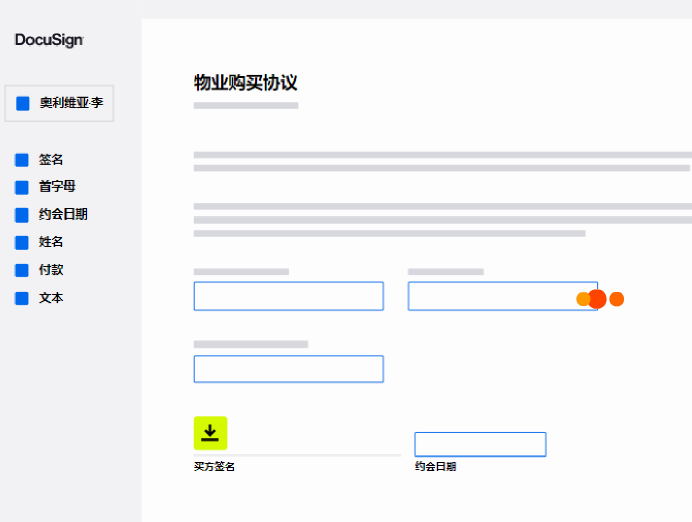Click the top-left empty input box

click(x=288, y=296)
